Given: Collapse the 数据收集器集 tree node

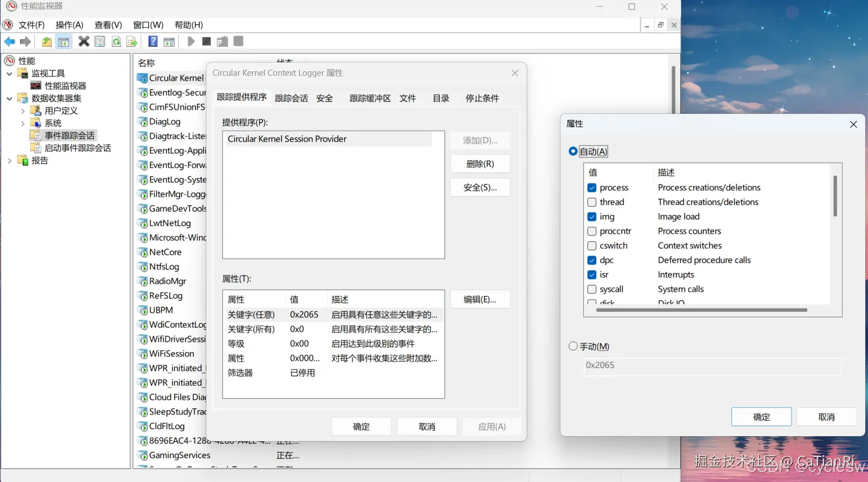Looking at the screenshot, I should 9,98.
